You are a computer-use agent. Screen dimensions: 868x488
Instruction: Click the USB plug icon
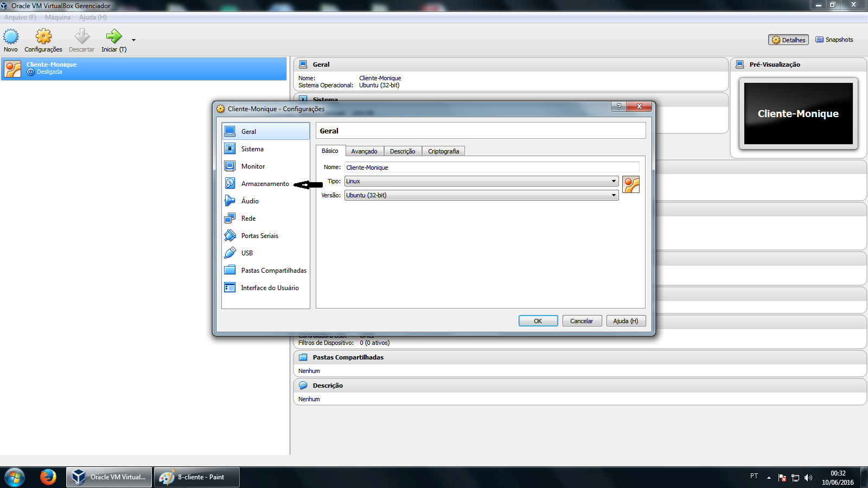point(230,253)
